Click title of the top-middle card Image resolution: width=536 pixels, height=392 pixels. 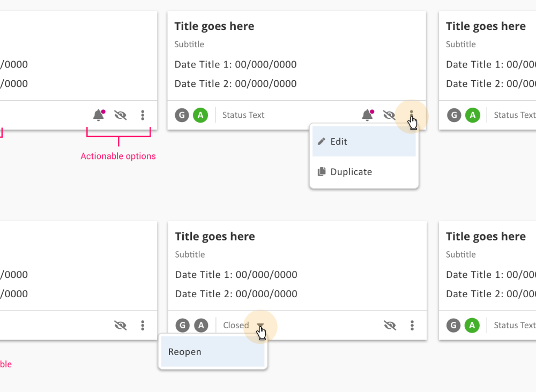click(x=214, y=26)
